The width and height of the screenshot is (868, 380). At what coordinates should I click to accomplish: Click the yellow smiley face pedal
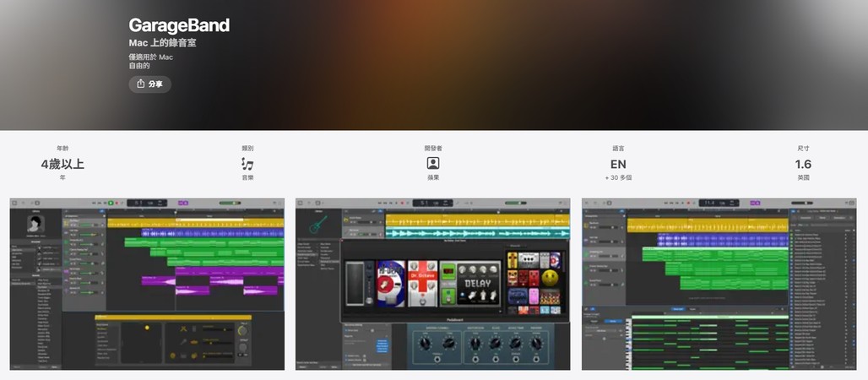tap(550, 278)
